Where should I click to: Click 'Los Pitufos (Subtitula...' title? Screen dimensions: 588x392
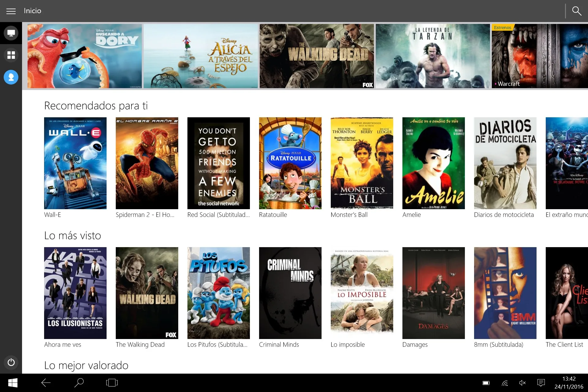[x=217, y=345]
